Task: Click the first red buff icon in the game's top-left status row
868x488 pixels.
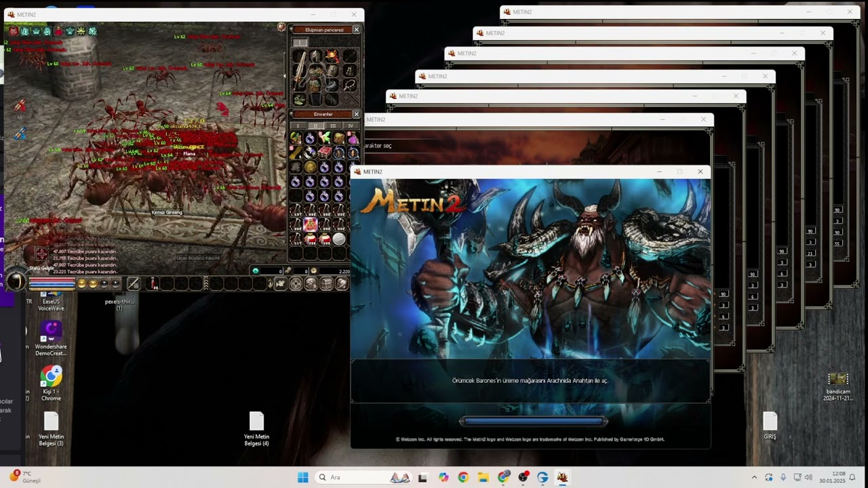Action: [14, 31]
